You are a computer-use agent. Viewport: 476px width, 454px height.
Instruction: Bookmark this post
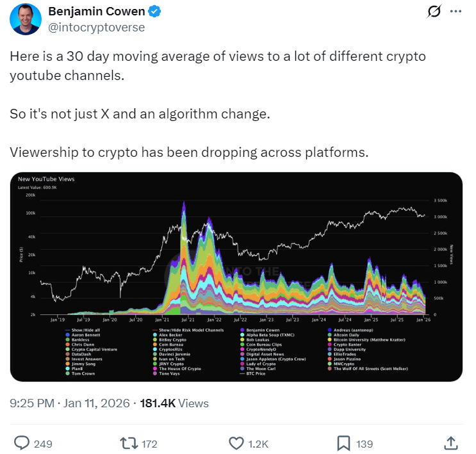[343, 442]
